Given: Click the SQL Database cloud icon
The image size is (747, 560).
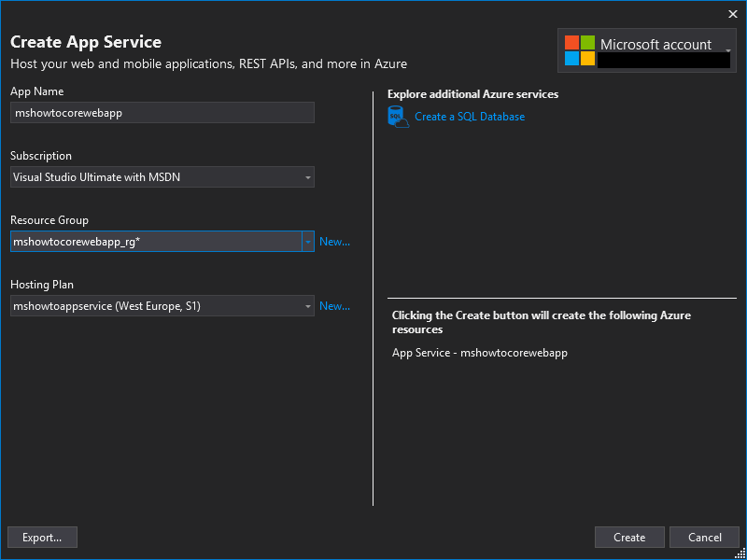Looking at the screenshot, I should coord(399,118).
